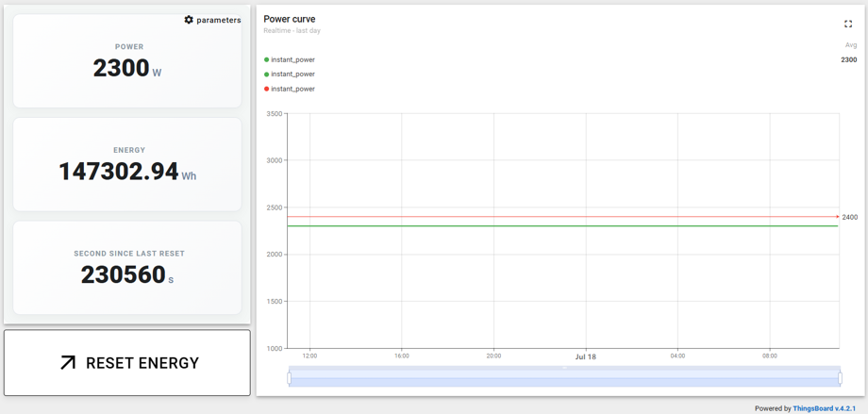This screenshot has height=414, width=868.
Task: Click the chart zoom range bar middle
Action: [564, 377]
